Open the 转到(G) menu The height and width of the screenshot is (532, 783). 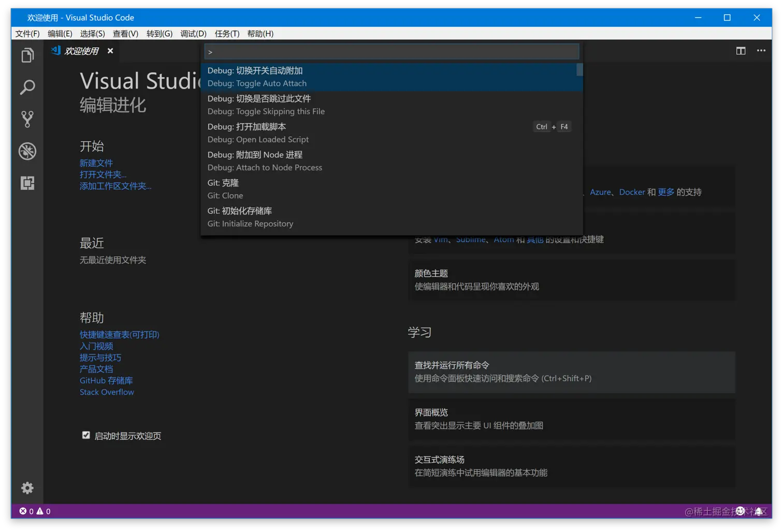[160, 34]
